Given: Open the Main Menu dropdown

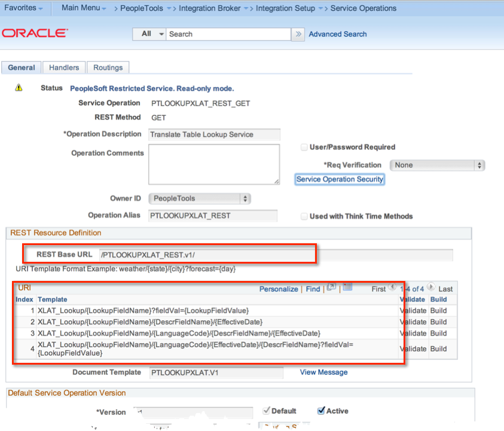Looking at the screenshot, I should tap(84, 8).
